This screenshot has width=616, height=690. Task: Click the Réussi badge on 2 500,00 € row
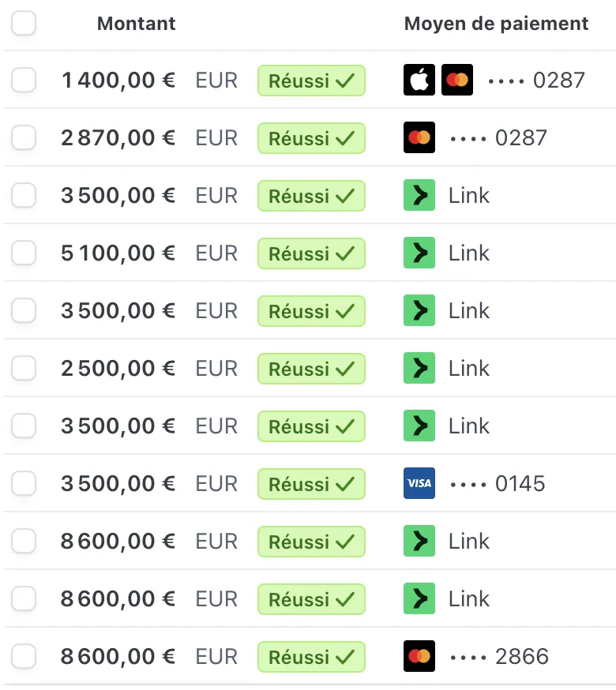pos(311,369)
